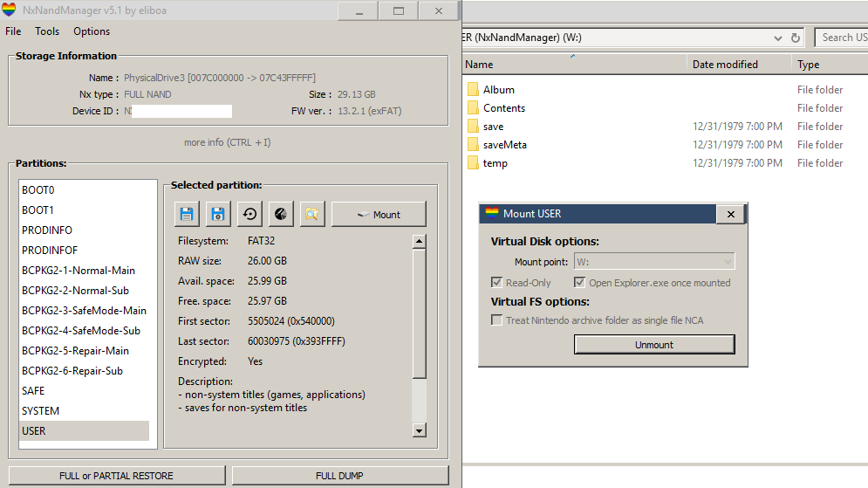Click the Explorer refresh icon
The width and height of the screenshot is (868, 488).
point(796,38)
